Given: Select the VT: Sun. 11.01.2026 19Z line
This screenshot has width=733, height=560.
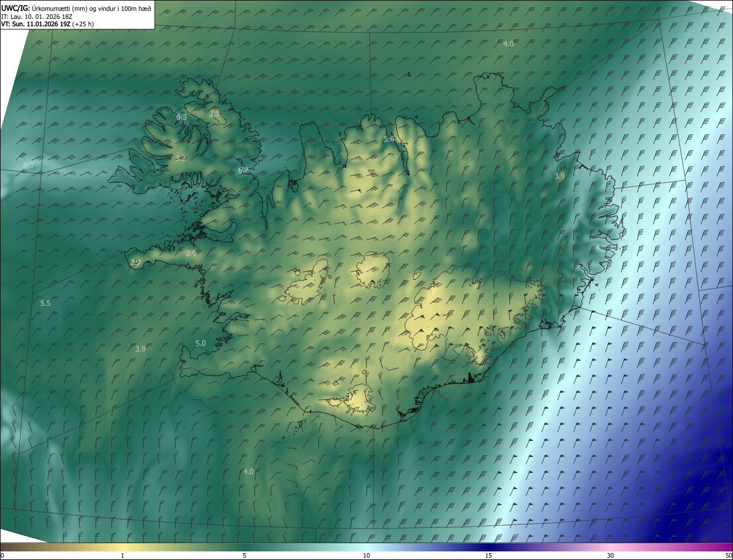Looking at the screenshot, I should click(x=48, y=24).
